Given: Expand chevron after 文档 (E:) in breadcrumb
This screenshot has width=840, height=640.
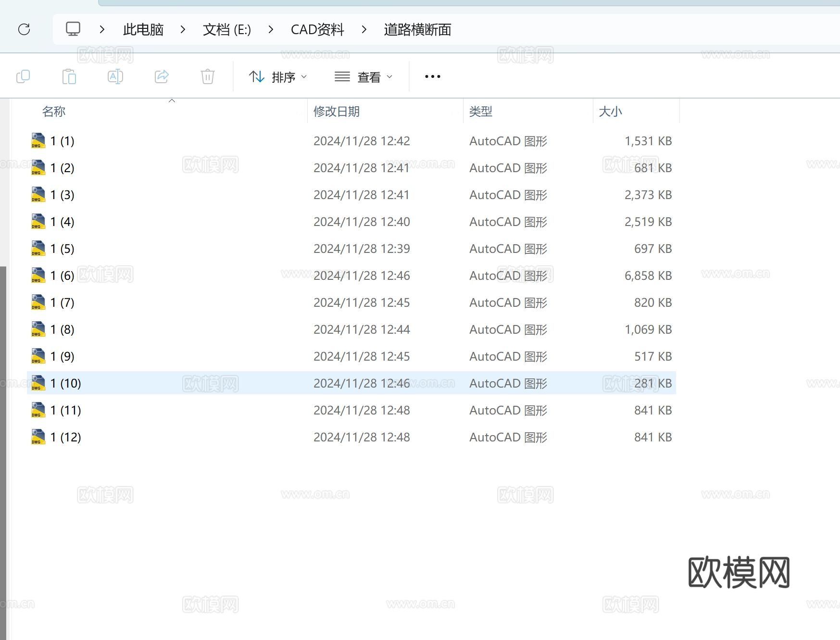Looking at the screenshot, I should (271, 29).
